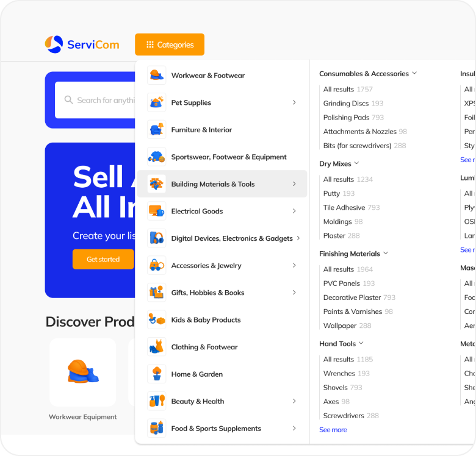Image resolution: width=476 pixels, height=456 pixels.
Task: Open All results 1964 under Finishing Materials
Action: 348,269
